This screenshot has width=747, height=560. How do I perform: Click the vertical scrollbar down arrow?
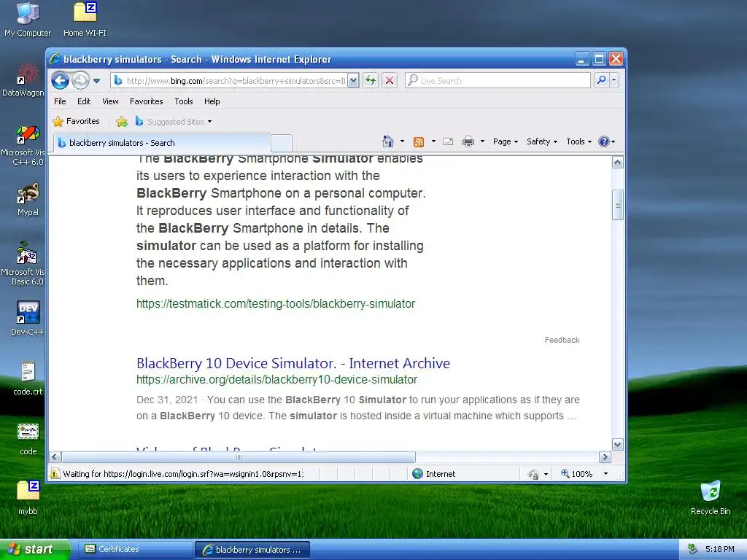pyautogui.click(x=617, y=445)
